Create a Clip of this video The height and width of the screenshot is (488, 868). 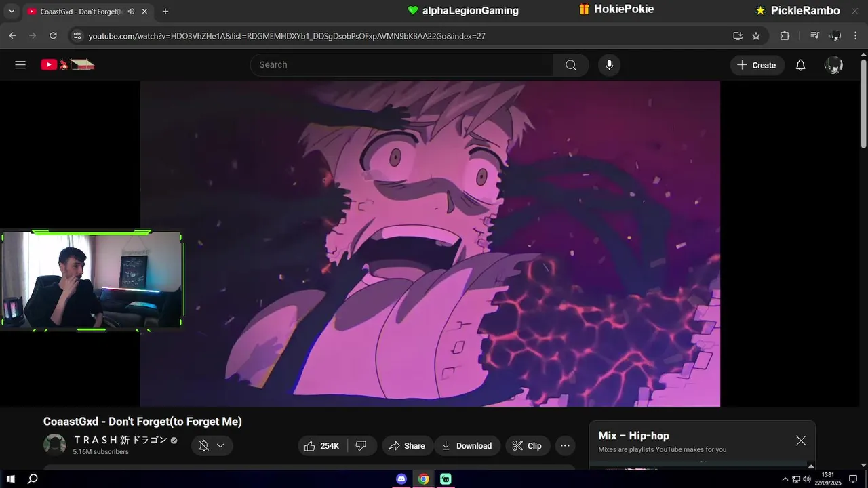pos(527,445)
